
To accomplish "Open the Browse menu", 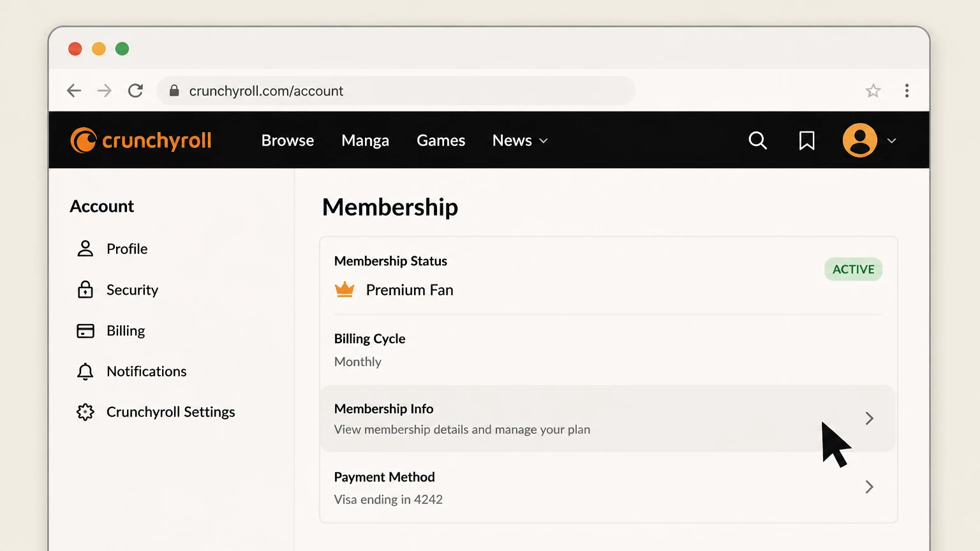I will click(x=288, y=140).
